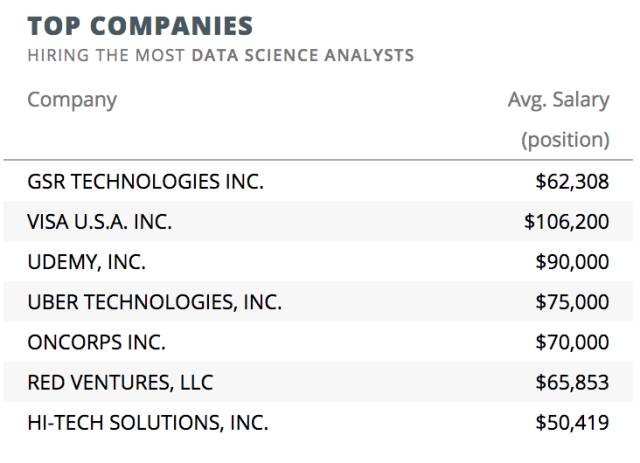Viewport: 640px width, 463px height.
Task: Click the (position) label under Avg. Salary
Action: [564, 139]
